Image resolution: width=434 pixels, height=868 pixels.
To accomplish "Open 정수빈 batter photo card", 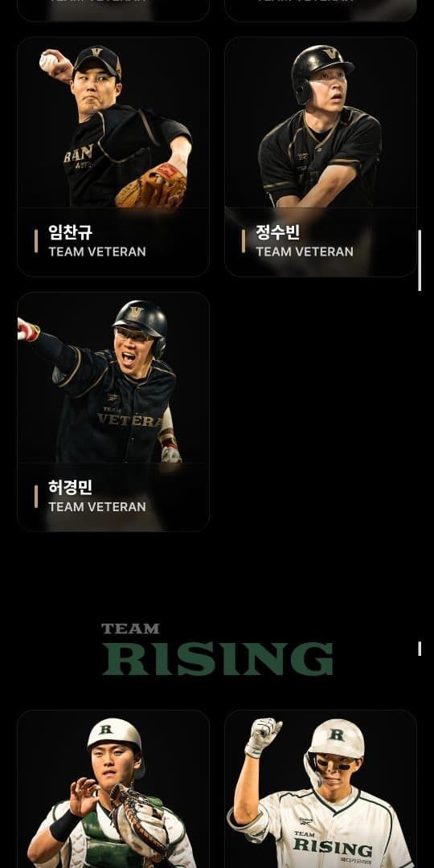I will click(321, 157).
